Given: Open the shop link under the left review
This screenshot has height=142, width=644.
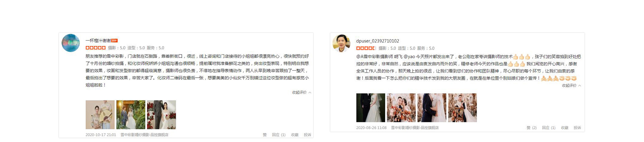Looking at the screenshot, I should pos(145,135).
